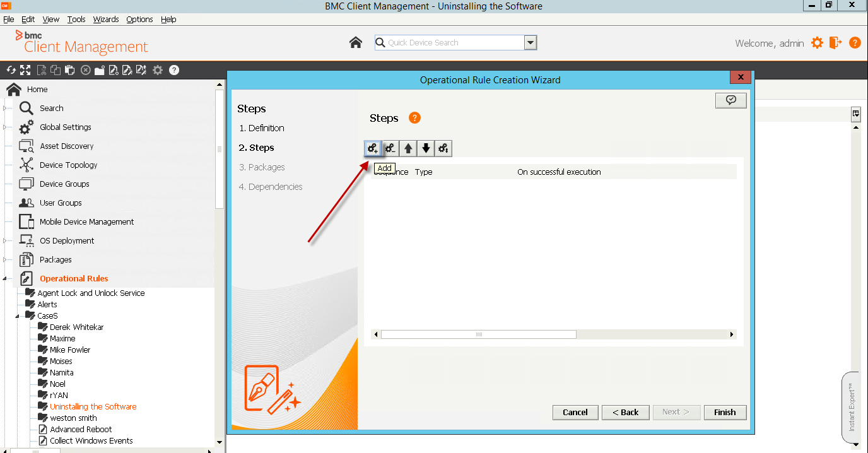
Task: Click the Back button in the wizard
Action: 625,412
